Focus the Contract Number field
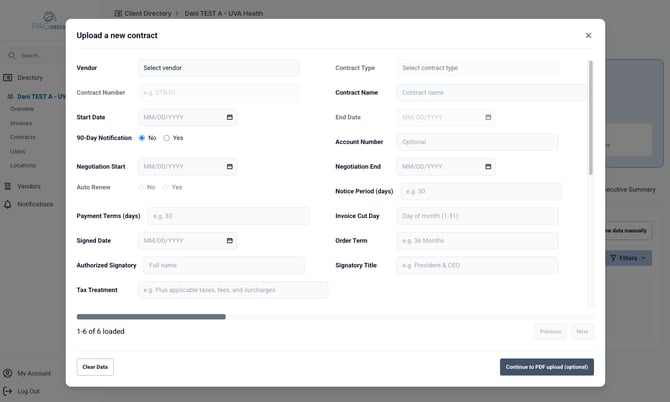Viewport: 670px width, 402px height. 218,93
